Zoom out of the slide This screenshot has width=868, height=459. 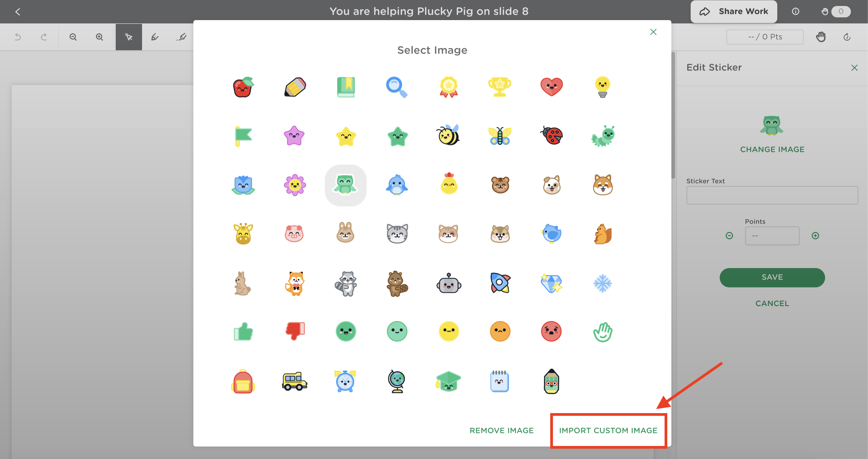click(73, 37)
